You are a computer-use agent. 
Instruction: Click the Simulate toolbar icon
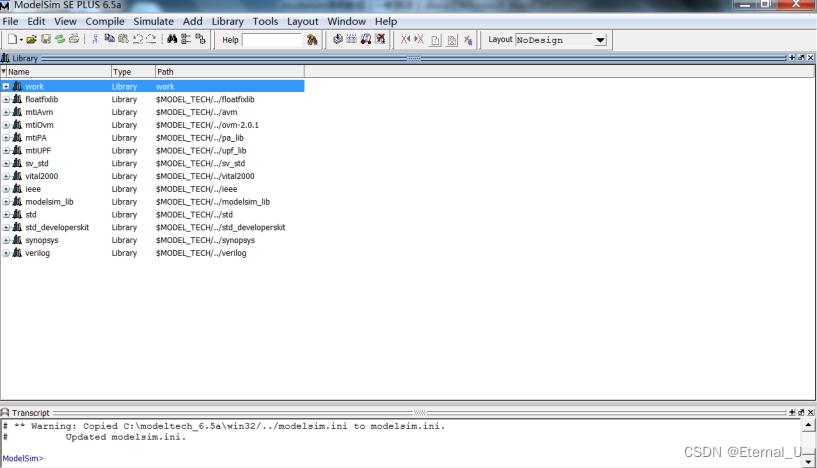pos(366,39)
